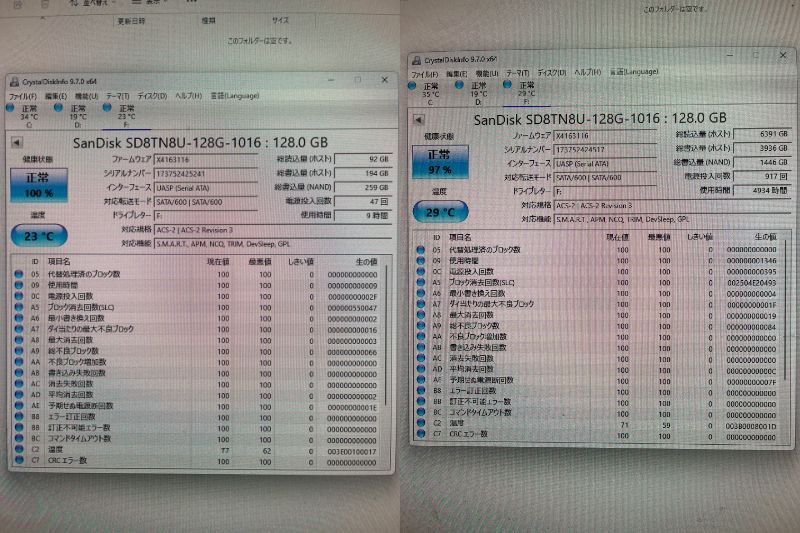This screenshot has width=800, height=533.
Task: Open ヘルプ(H) menu in left window
Action: coord(188,96)
